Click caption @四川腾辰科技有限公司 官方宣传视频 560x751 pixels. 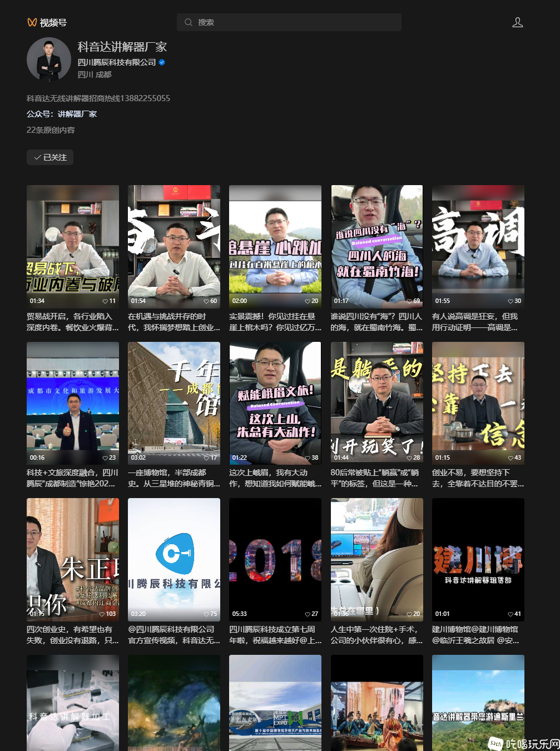[x=174, y=635]
